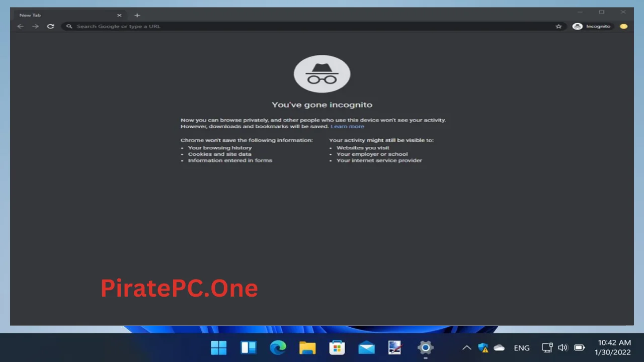644x362 pixels.
Task: Click the Your browsing history bullet
Action: (220, 148)
